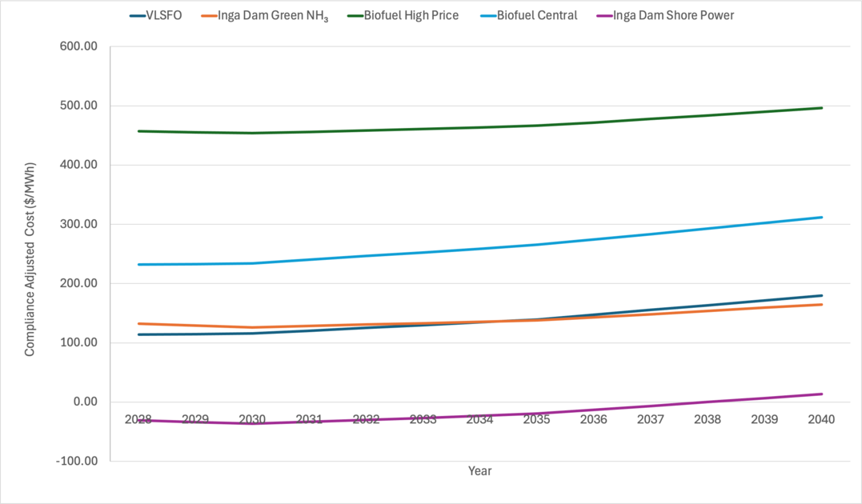Image resolution: width=862 pixels, height=504 pixels.
Task: Click the orange Green NH3 legend line marker
Action: pos(210,16)
